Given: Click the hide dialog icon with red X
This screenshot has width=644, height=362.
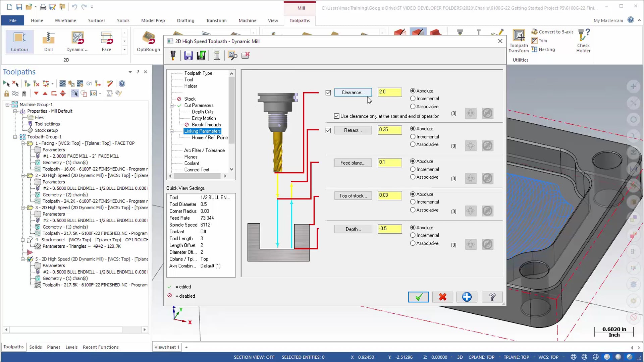Looking at the screenshot, I should point(246,55).
